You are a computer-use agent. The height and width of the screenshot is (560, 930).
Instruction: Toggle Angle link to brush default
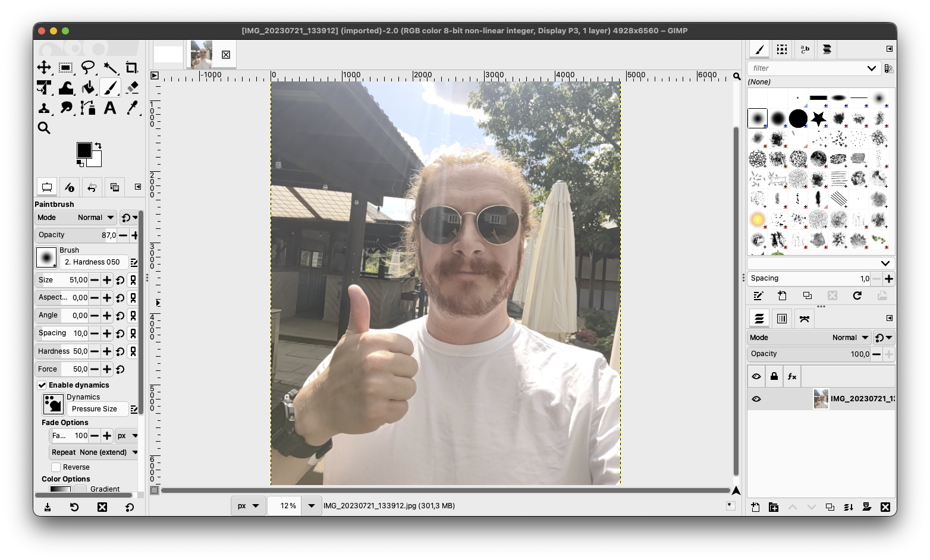133,316
